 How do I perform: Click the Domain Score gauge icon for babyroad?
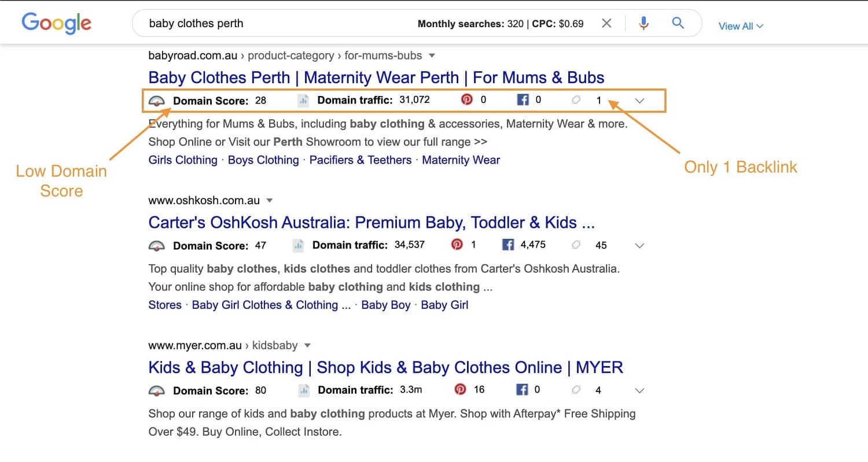click(157, 101)
